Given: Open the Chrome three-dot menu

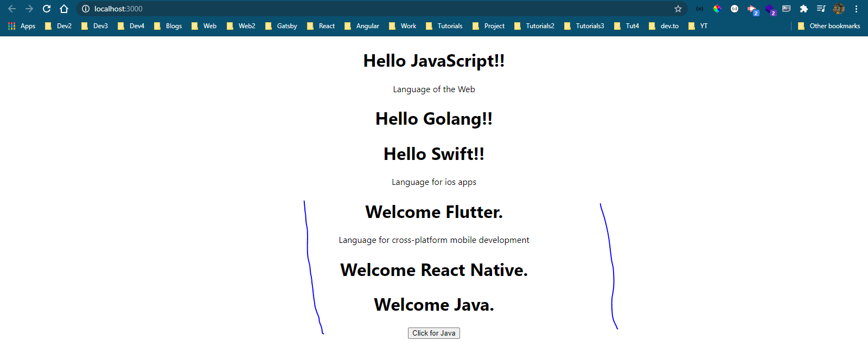Looking at the screenshot, I should coord(856,9).
